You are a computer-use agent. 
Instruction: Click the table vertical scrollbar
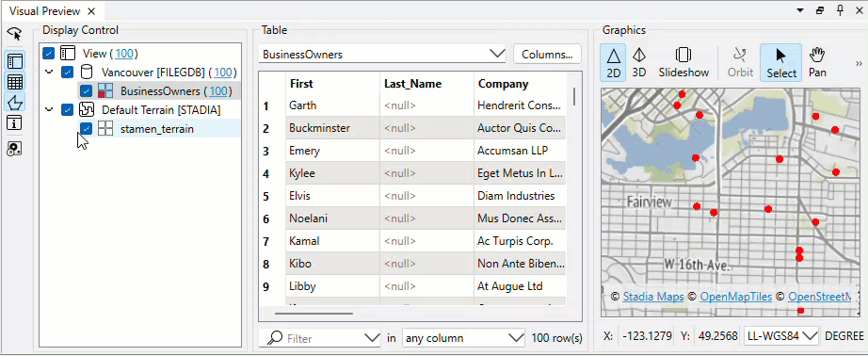tap(574, 97)
